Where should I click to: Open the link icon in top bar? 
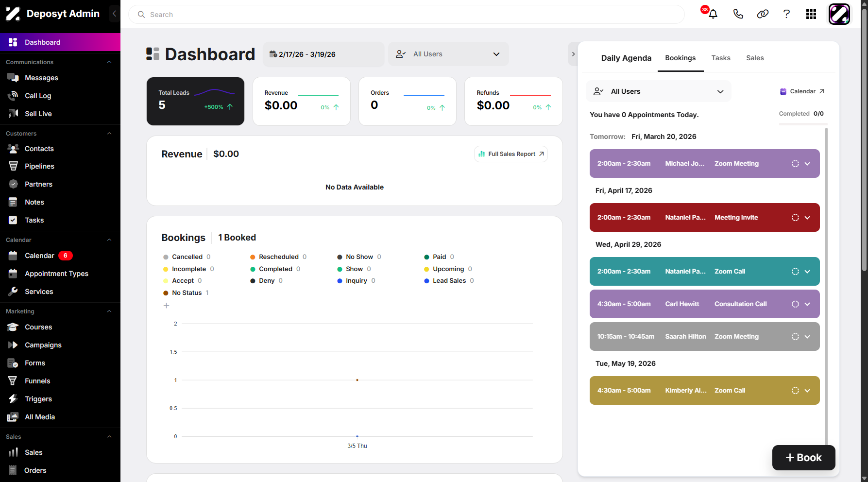tap(763, 14)
